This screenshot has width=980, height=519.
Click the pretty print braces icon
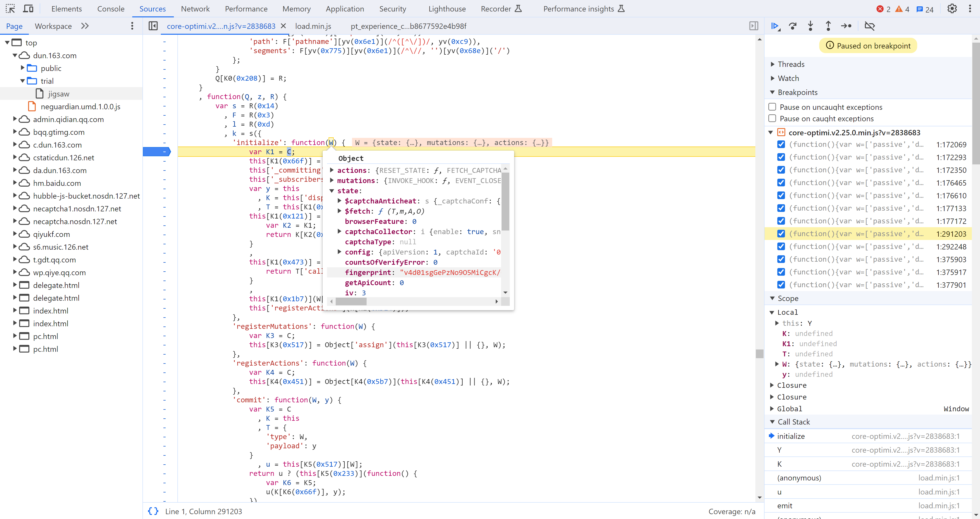click(153, 511)
